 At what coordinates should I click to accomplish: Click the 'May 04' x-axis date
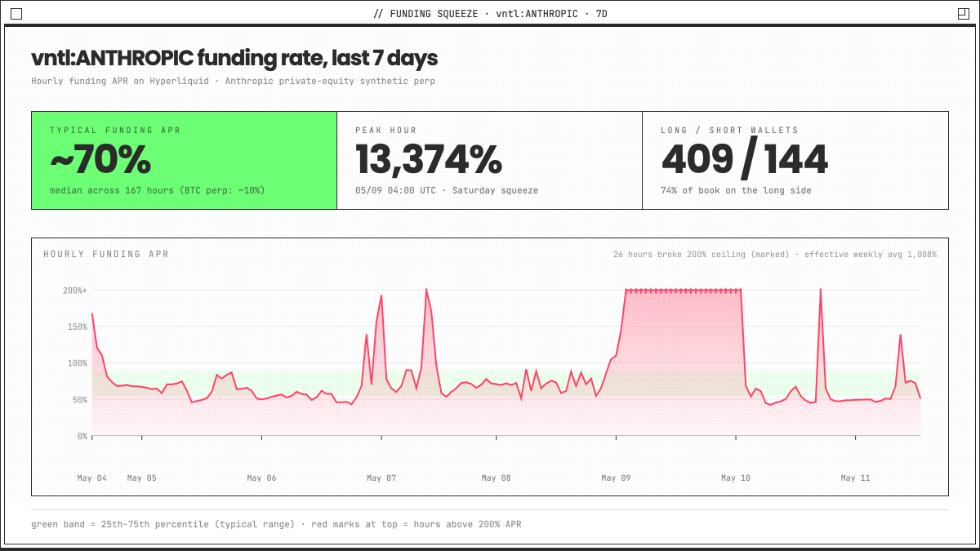click(x=92, y=478)
